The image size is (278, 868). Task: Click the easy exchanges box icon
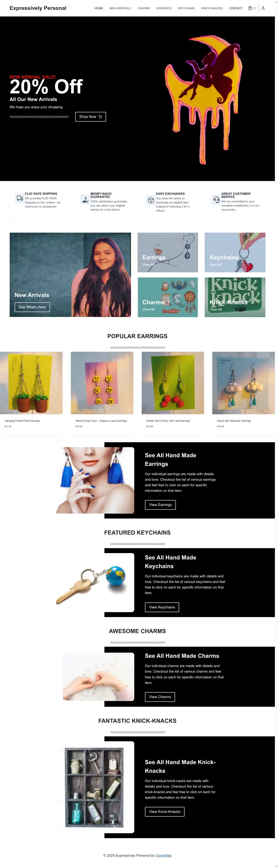(151, 200)
